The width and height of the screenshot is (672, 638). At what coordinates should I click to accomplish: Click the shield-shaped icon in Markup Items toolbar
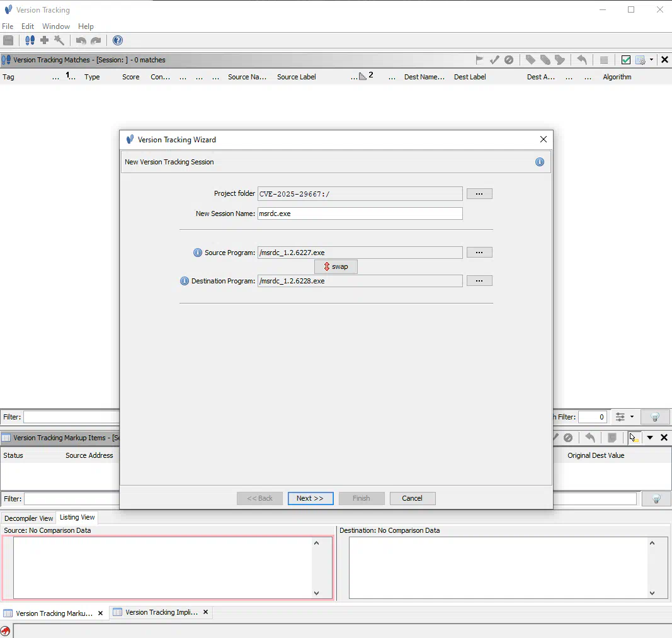[612, 438]
